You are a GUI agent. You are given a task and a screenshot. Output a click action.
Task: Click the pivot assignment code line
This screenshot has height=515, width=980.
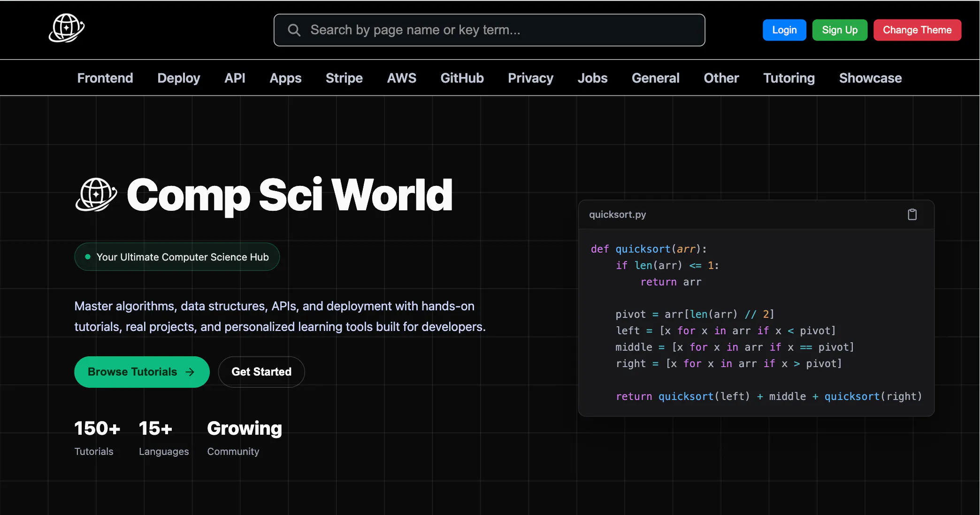coord(695,314)
